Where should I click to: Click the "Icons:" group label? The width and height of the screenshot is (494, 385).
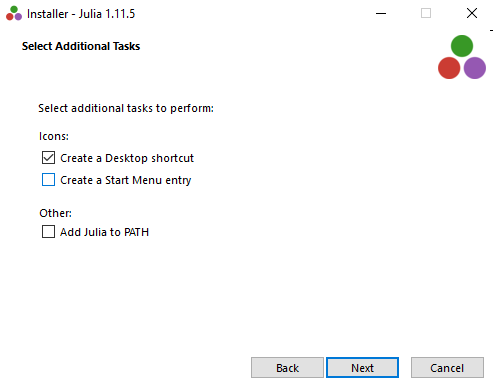tap(54, 136)
